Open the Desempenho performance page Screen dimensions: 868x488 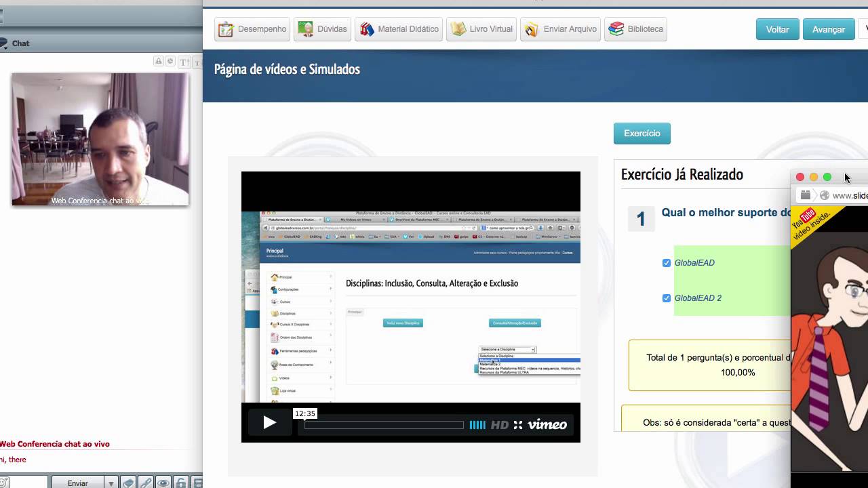(x=252, y=29)
